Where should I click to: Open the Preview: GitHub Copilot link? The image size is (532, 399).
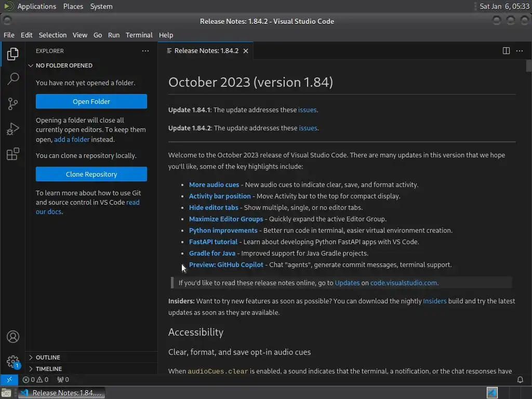[226, 264]
